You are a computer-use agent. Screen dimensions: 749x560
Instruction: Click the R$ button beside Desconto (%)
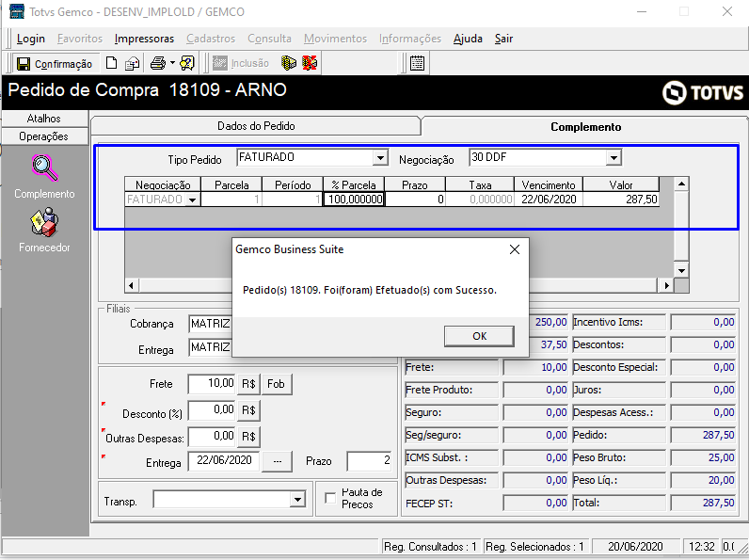(x=248, y=410)
